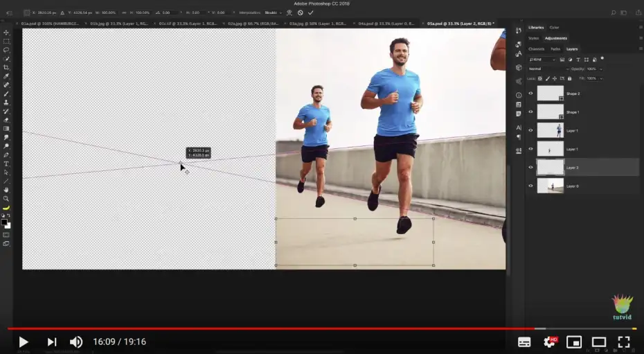Select the Move tool
The image size is (644, 354).
(x=6, y=33)
